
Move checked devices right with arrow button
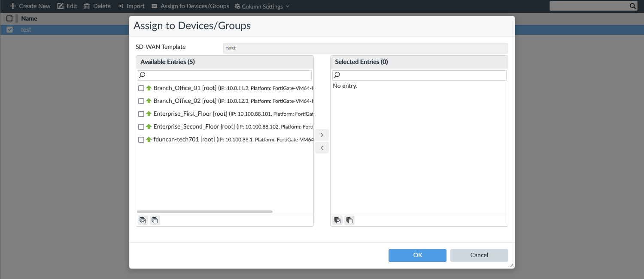322,135
